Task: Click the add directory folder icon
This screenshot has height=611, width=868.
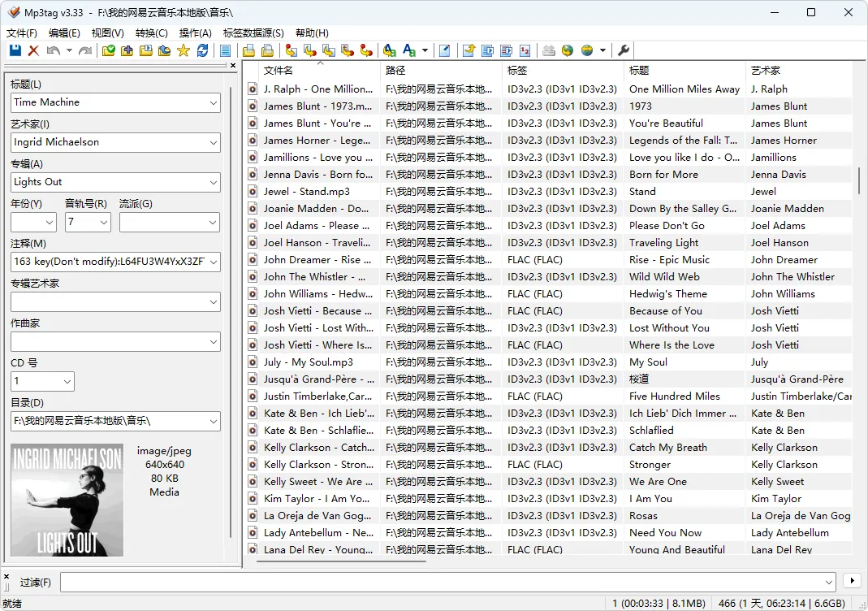Action: 127,51
